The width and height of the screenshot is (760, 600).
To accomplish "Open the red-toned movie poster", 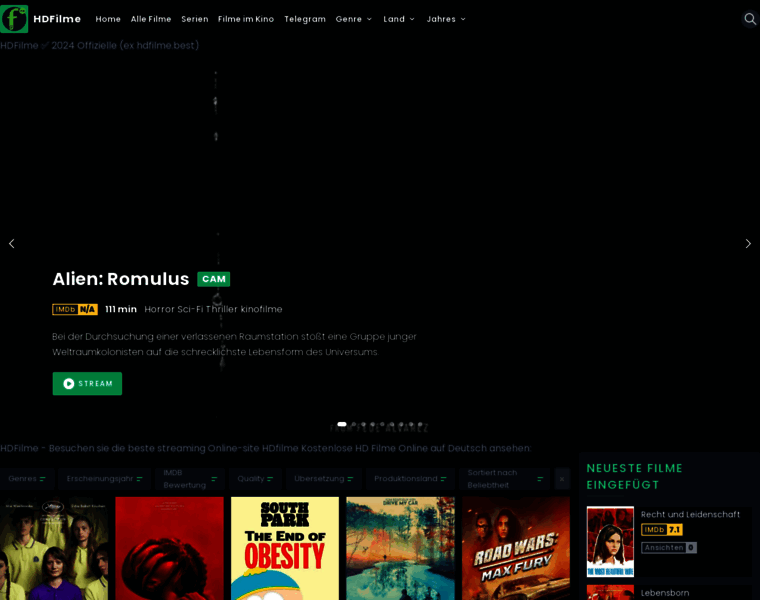I will (170, 548).
